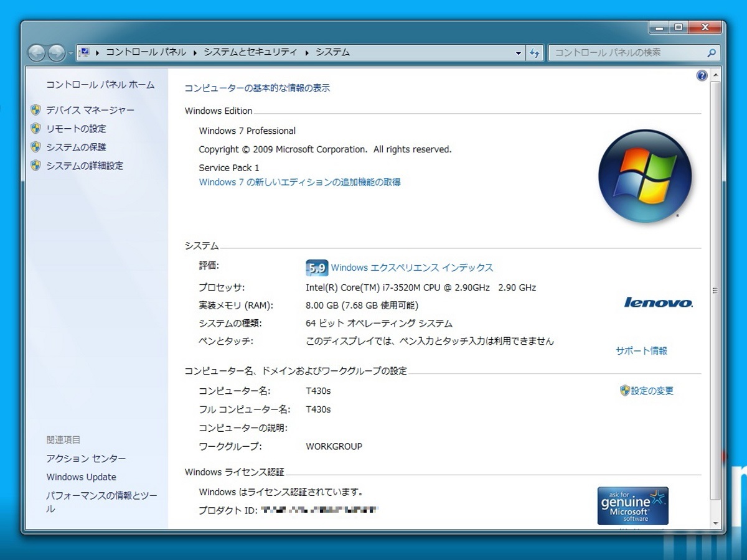747x560 pixels.
Task: Click the Back navigation arrow button
Action: 37,54
